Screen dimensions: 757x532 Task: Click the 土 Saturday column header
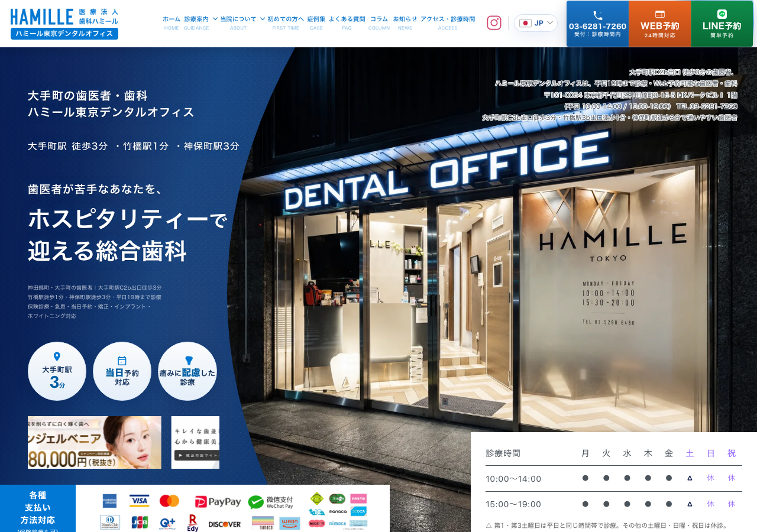coord(690,453)
